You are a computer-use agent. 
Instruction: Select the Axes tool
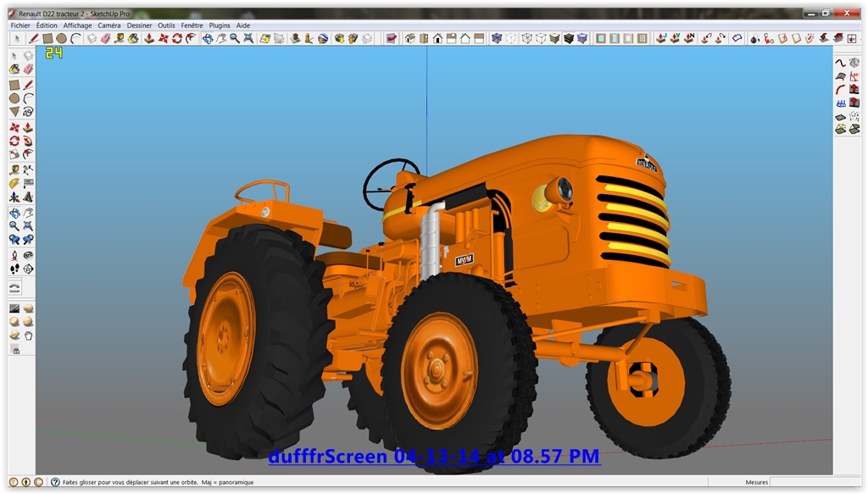click(x=14, y=197)
